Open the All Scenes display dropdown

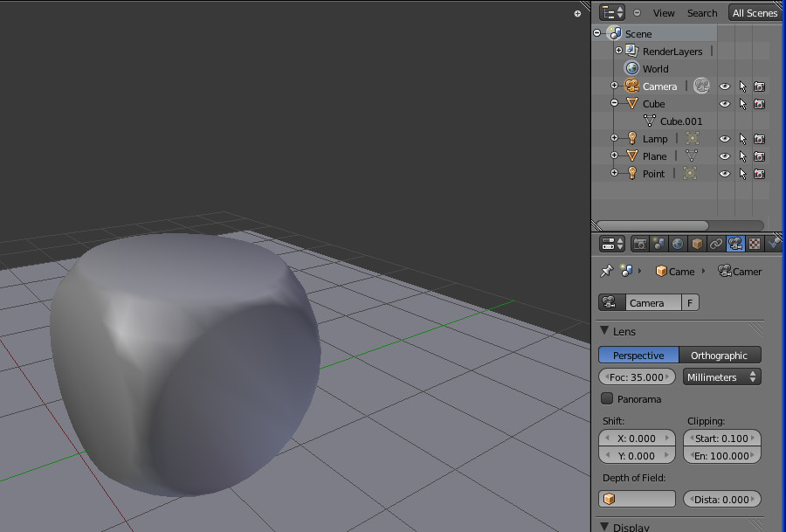point(755,13)
